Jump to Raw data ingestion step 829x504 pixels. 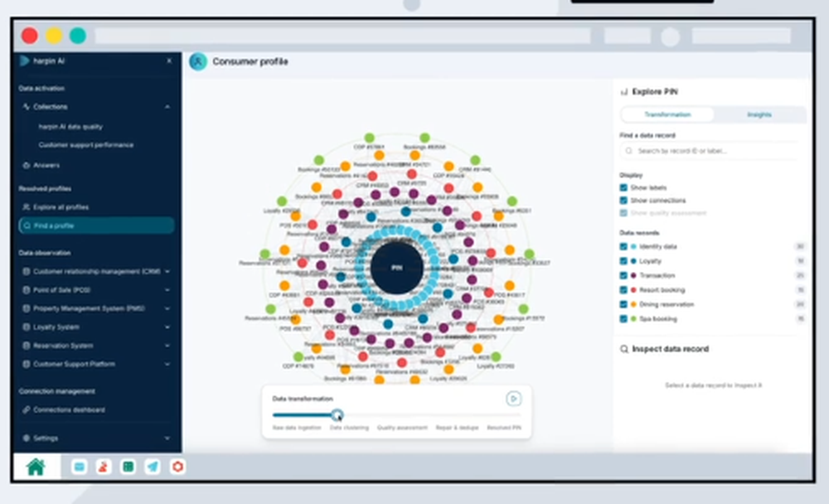(x=297, y=427)
